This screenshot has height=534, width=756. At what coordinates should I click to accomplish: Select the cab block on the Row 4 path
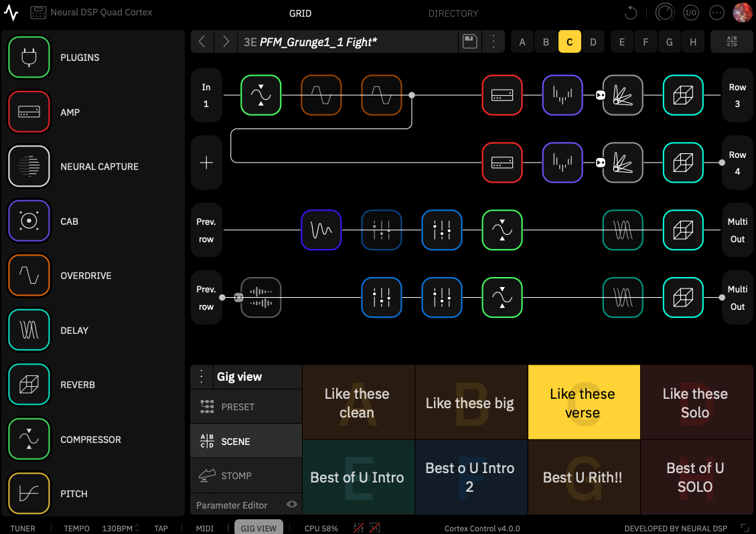coord(562,163)
